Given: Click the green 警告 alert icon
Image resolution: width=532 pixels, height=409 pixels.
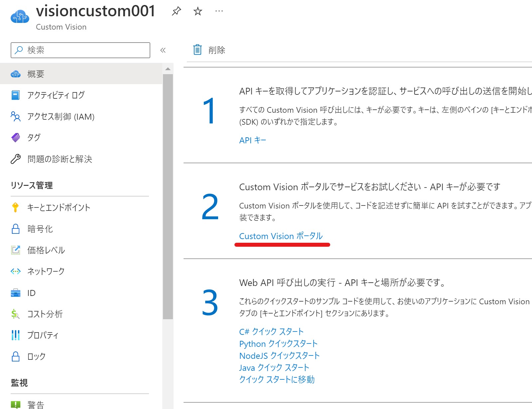Looking at the screenshot, I should coord(16,404).
